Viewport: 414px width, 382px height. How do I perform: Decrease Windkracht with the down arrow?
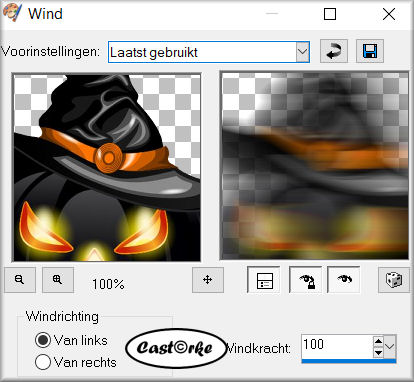tap(378, 352)
